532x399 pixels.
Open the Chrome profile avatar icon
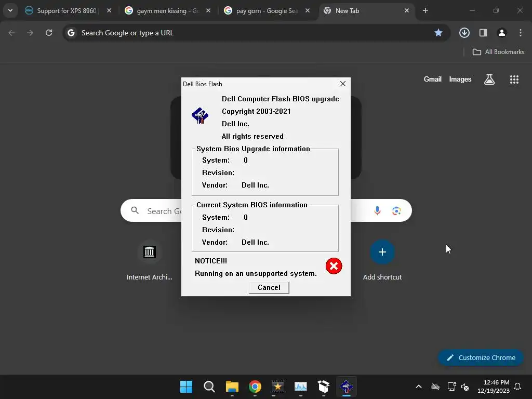(502, 33)
